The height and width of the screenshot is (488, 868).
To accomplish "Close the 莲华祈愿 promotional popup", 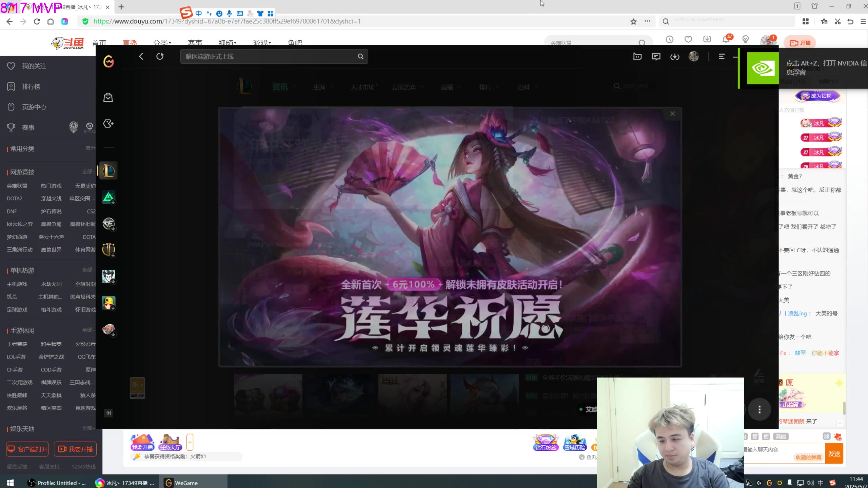I will [672, 114].
